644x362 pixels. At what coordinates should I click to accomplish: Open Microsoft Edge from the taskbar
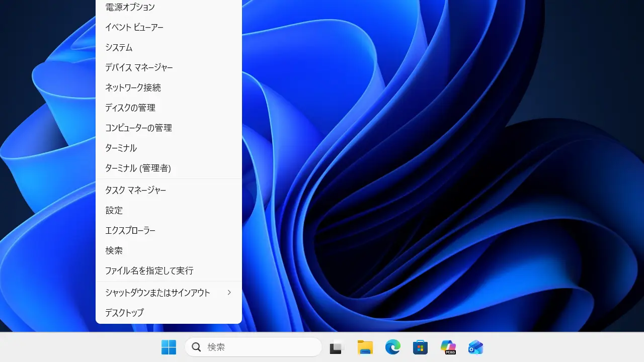pyautogui.click(x=392, y=347)
